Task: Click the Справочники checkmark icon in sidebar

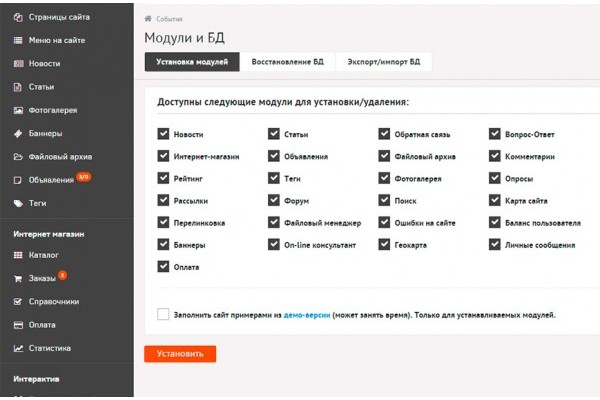Action: click(18, 302)
